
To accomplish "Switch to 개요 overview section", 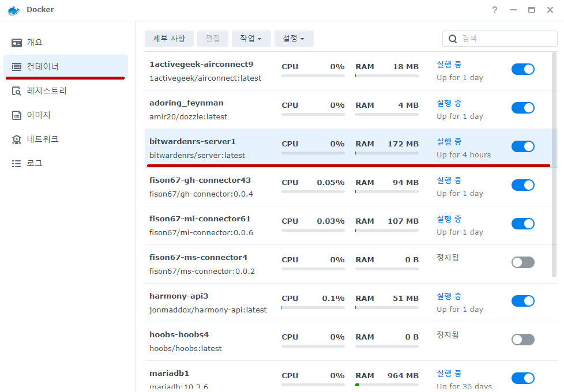I will point(66,43).
